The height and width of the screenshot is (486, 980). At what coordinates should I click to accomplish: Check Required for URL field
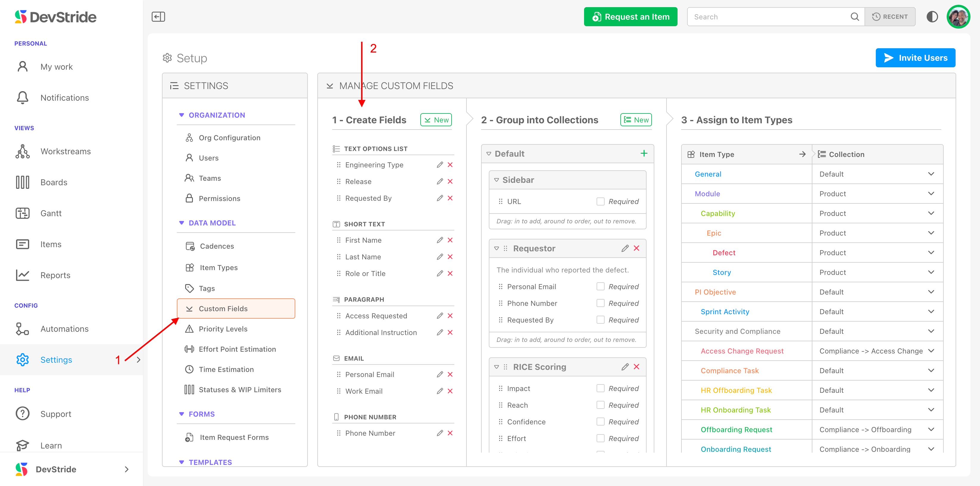click(600, 201)
